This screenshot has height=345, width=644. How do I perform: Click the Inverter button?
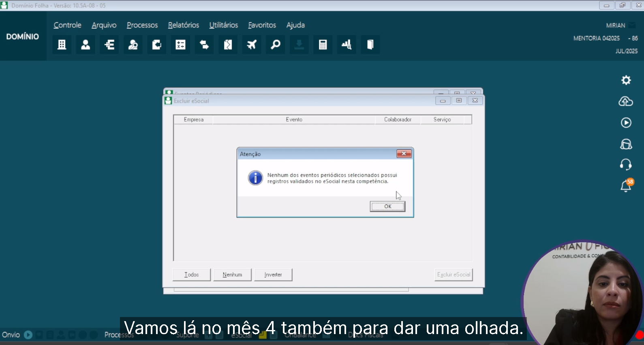pyautogui.click(x=273, y=275)
